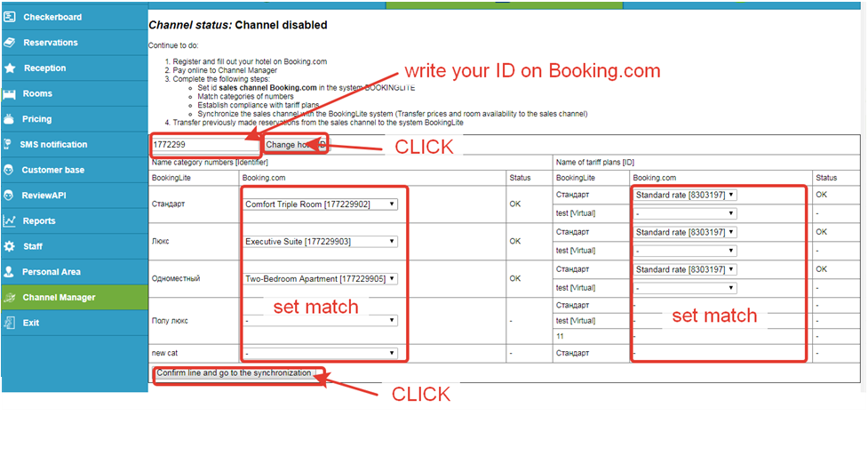Image resolution: width=868 pixels, height=464 pixels.
Task: Click the OK status for Люкс category
Action: (514, 242)
